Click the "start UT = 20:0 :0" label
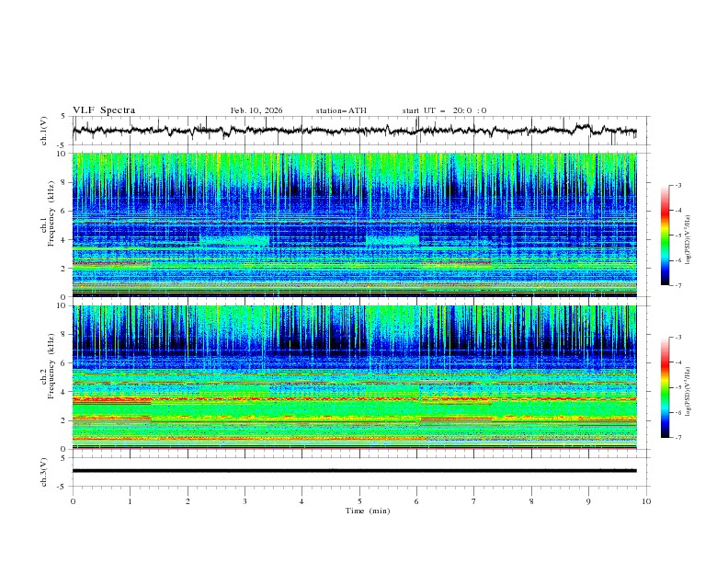Viewport: 728px width, 563px height. [444, 110]
